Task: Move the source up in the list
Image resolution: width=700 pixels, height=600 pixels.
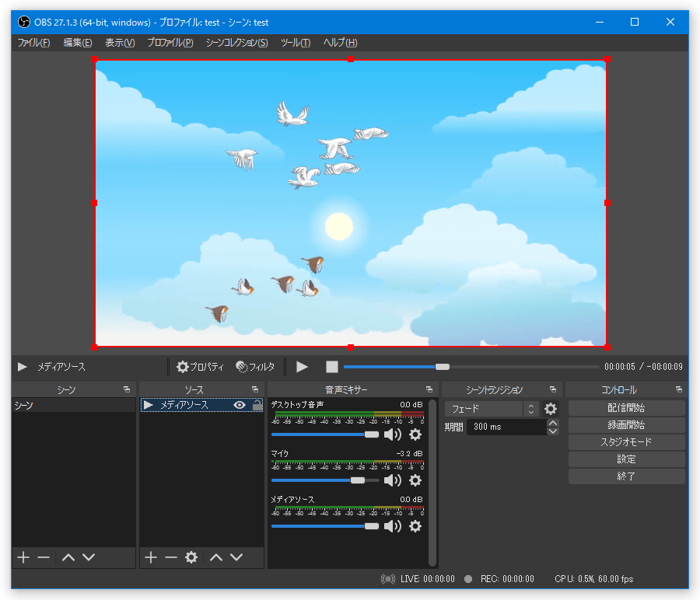Action: (216, 557)
